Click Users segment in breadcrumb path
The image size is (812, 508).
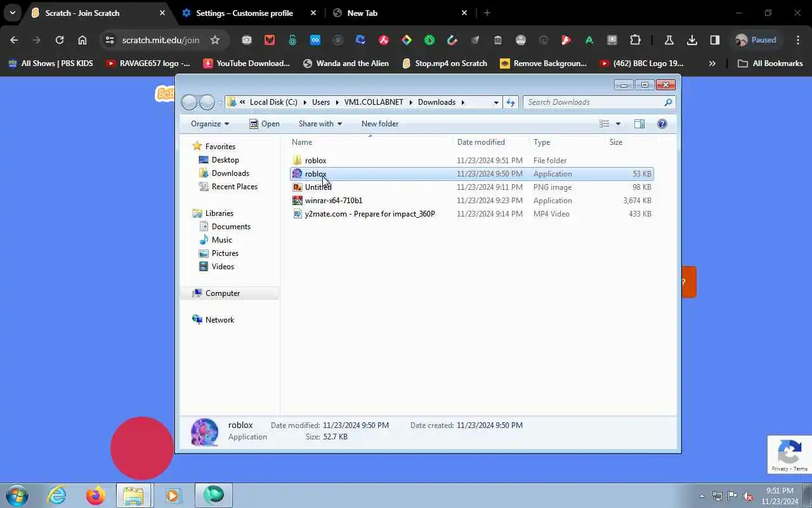click(x=321, y=102)
